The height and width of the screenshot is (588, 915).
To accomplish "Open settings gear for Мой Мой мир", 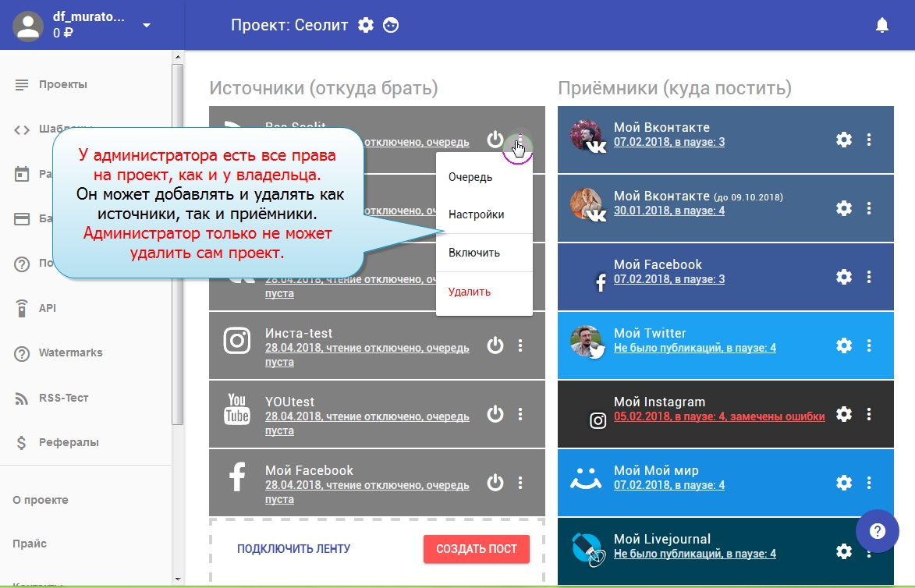I will point(843,483).
